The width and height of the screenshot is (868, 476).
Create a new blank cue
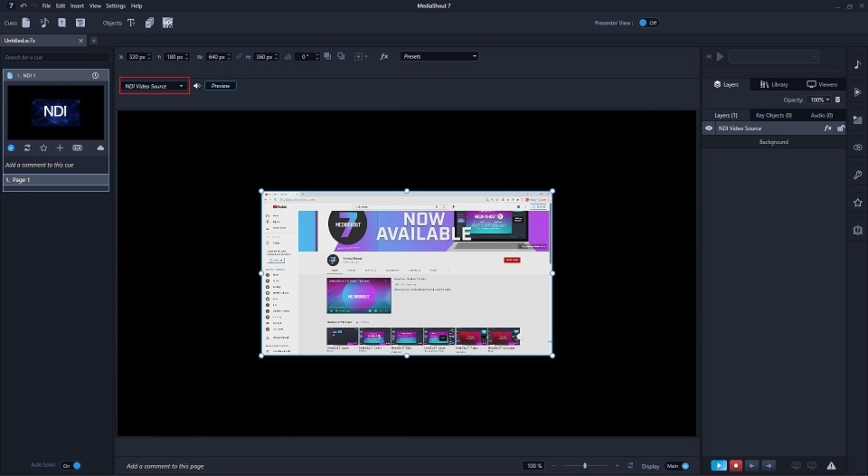(x=26, y=23)
